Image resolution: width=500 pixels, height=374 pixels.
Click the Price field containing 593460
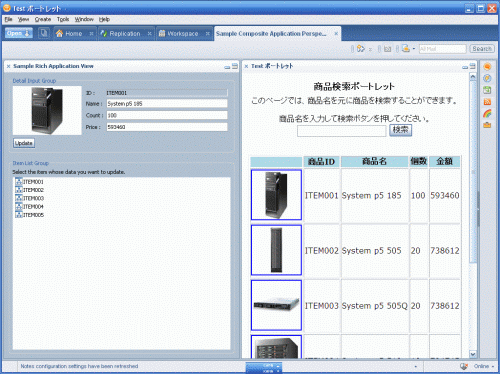[x=167, y=127]
